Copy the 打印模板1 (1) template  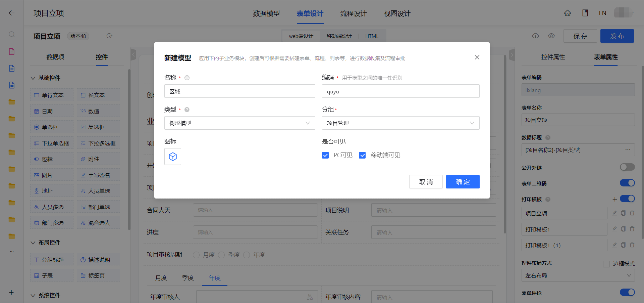(623, 245)
